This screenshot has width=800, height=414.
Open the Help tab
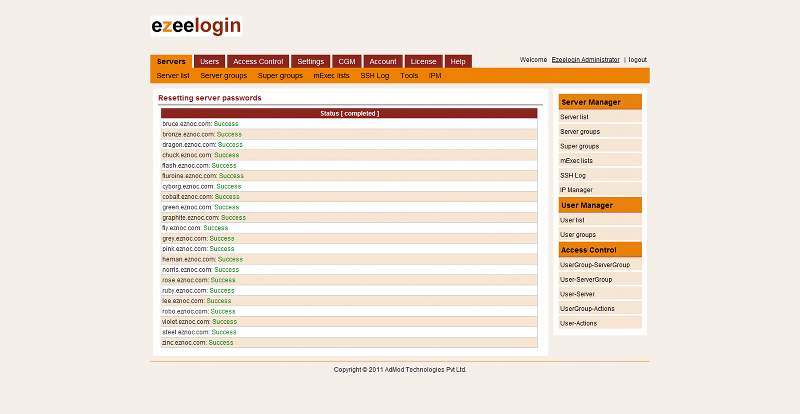coord(458,61)
